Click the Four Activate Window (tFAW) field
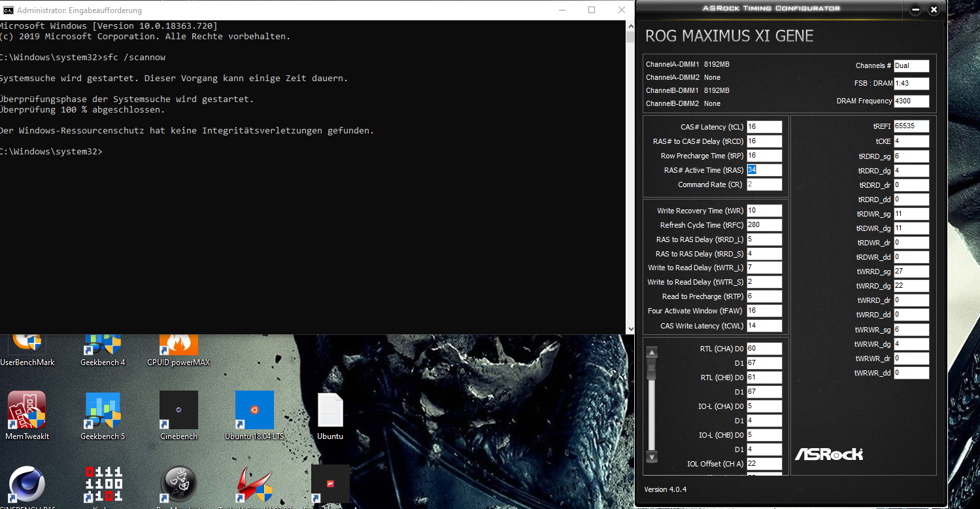The image size is (980, 509). [x=764, y=311]
